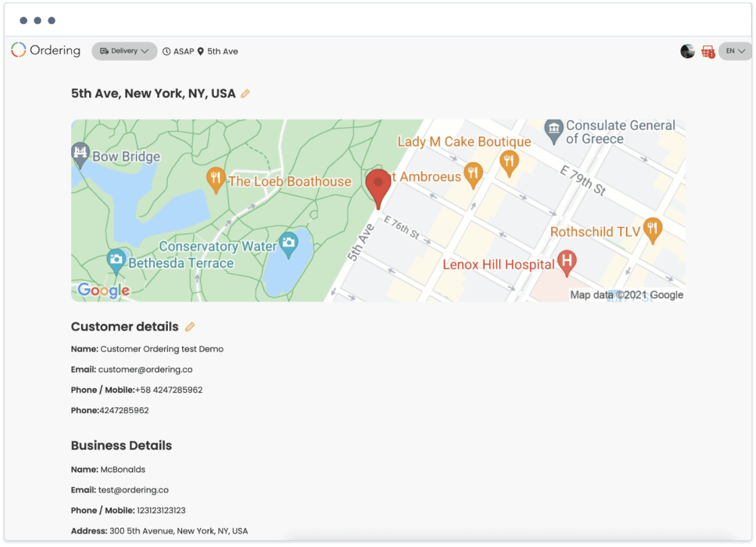This screenshot has width=756, height=547.
Task: Click the red map location pin
Action: [x=378, y=188]
